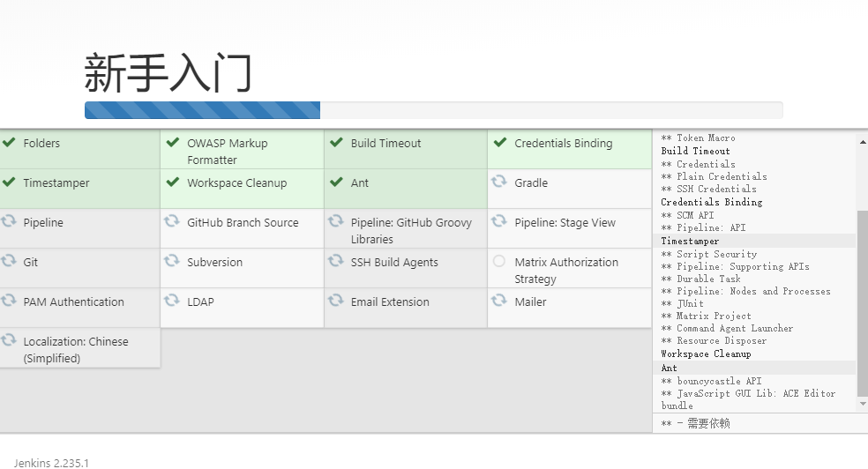
Task: Click the checkmark by Credentials Binding
Action: (x=500, y=142)
